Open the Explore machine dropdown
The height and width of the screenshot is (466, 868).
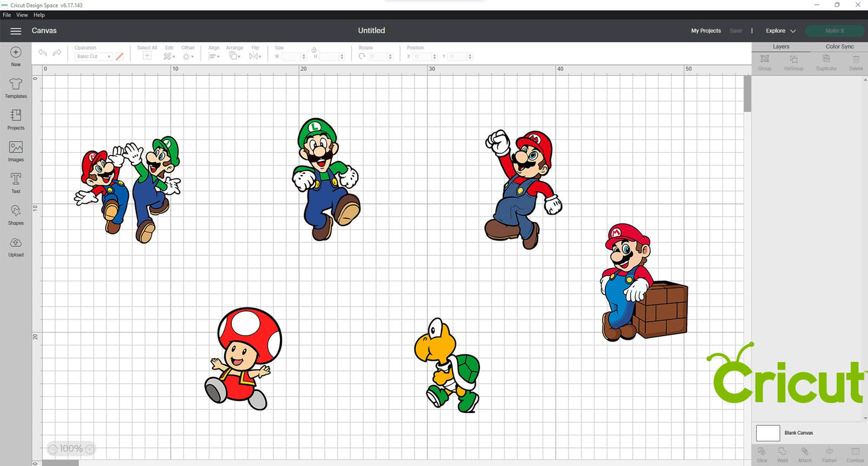(780, 31)
